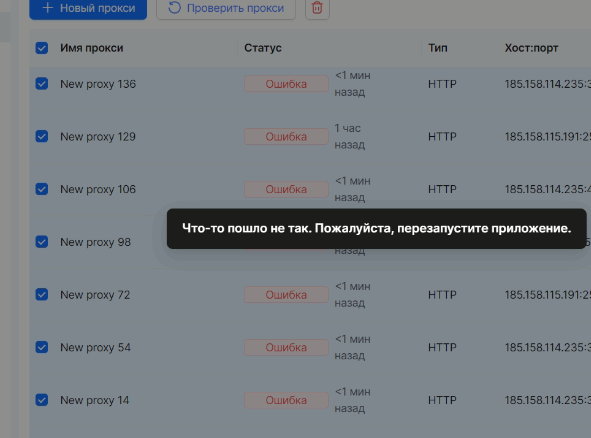Click HTTP type for New proxy 136

click(442, 84)
